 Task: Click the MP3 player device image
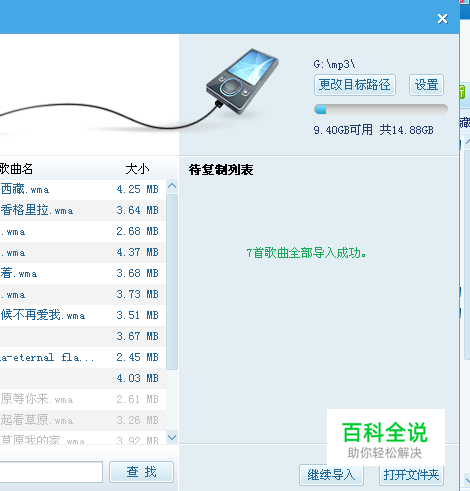tap(242, 81)
